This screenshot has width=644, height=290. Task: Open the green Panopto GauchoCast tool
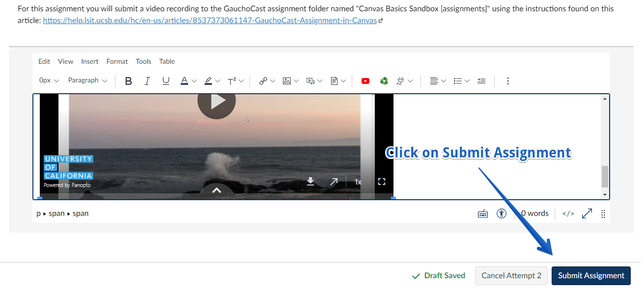tap(384, 81)
